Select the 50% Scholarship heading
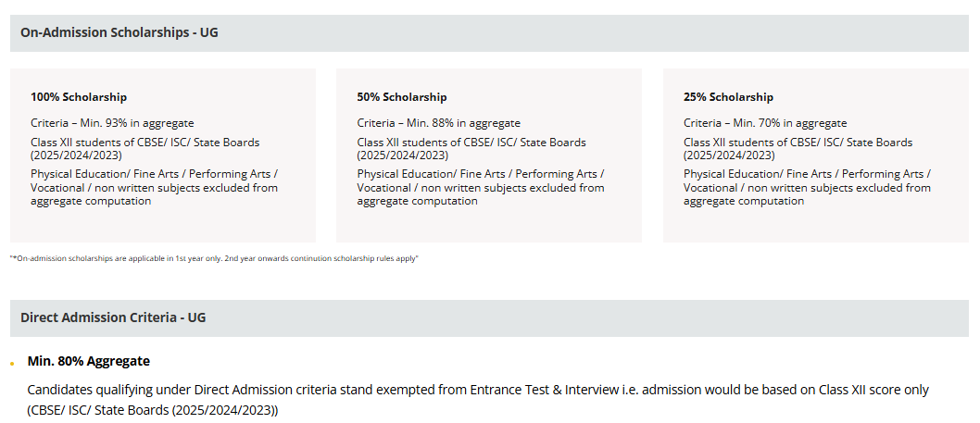 tap(402, 97)
